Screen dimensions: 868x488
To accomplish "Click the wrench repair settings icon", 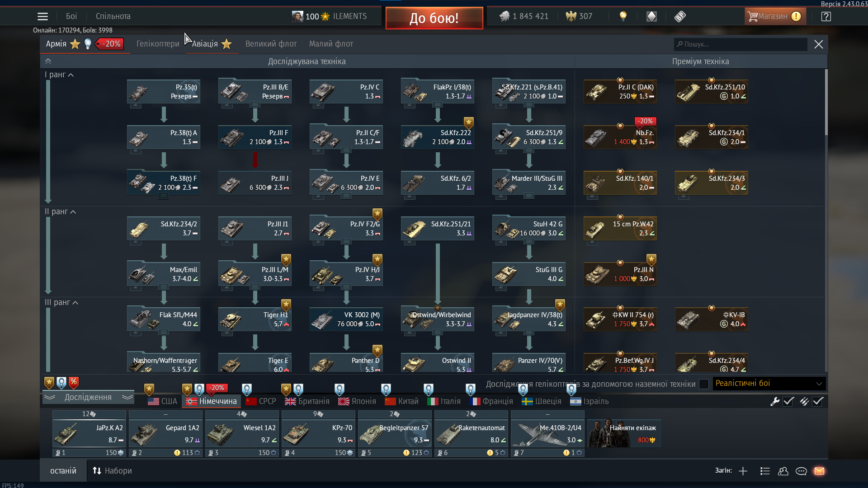I will pyautogui.click(x=775, y=401).
